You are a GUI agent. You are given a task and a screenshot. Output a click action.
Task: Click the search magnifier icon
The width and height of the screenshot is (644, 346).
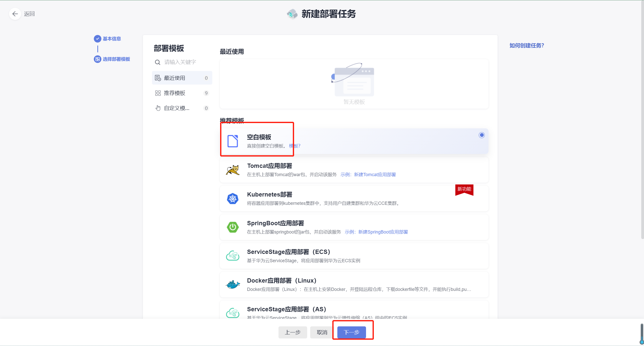157,62
